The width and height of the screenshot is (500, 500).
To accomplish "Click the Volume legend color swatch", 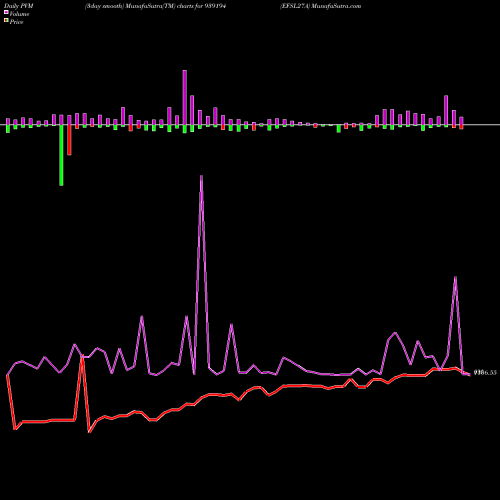I will click(x=6, y=12).
